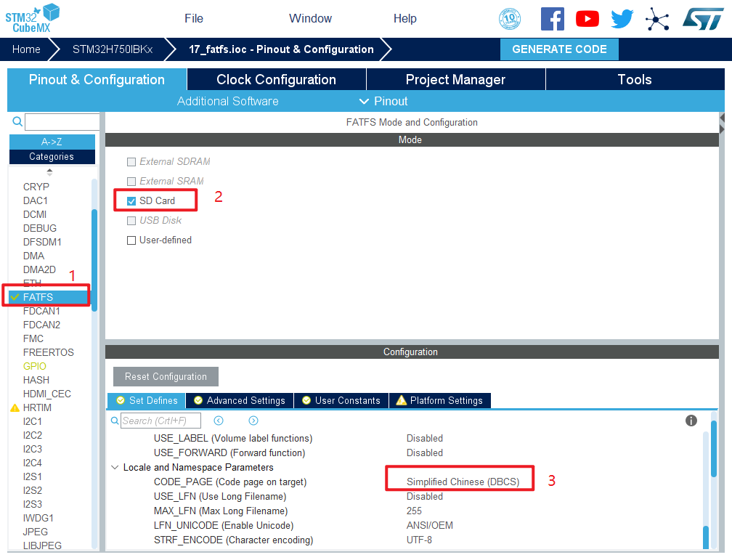Switch the list to A->Z sorting
Screen dimensions: 732x560
[52, 142]
